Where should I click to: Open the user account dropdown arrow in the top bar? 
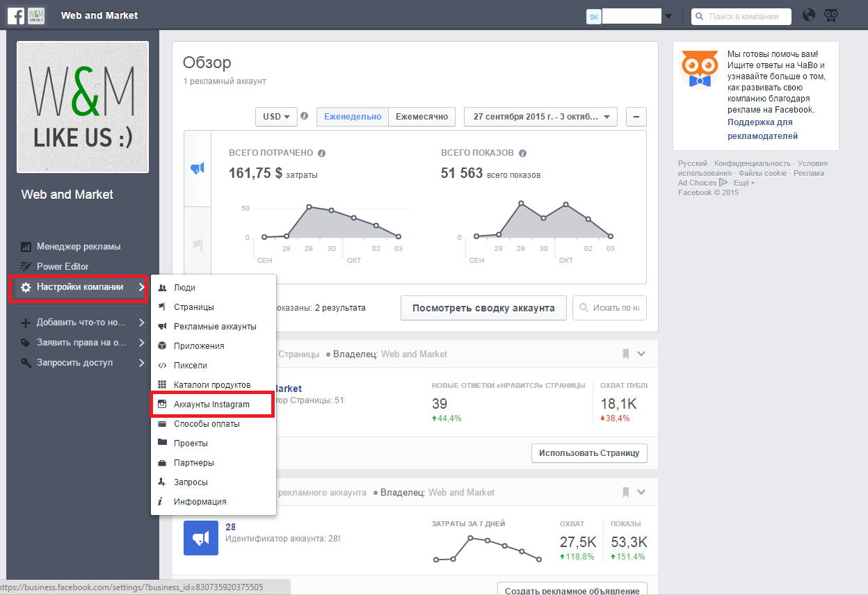(668, 17)
